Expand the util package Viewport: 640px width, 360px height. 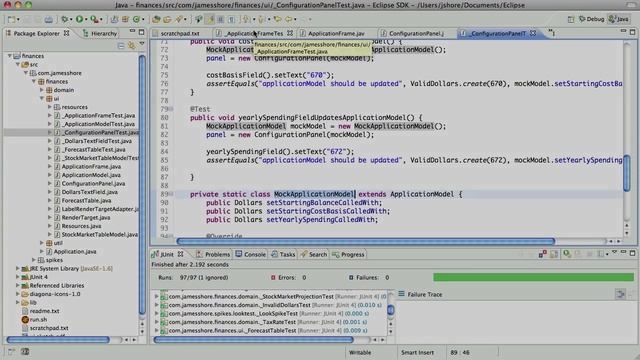pyautogui.click(x=42, y=243)
